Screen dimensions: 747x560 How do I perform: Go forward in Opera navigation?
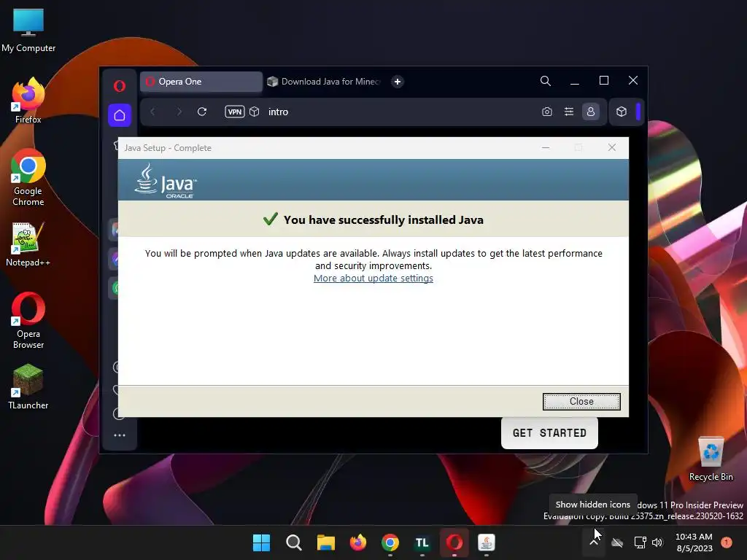pyautogui.click(x=179, y=112)
